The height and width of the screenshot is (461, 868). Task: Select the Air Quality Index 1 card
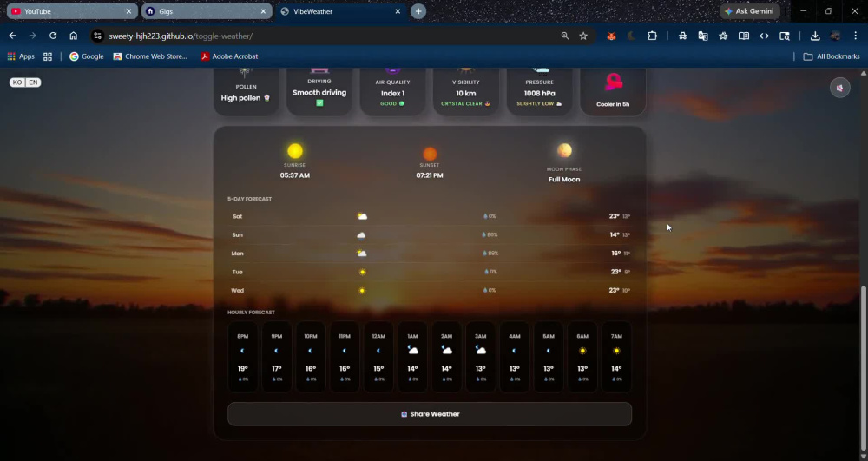[392, 91]
